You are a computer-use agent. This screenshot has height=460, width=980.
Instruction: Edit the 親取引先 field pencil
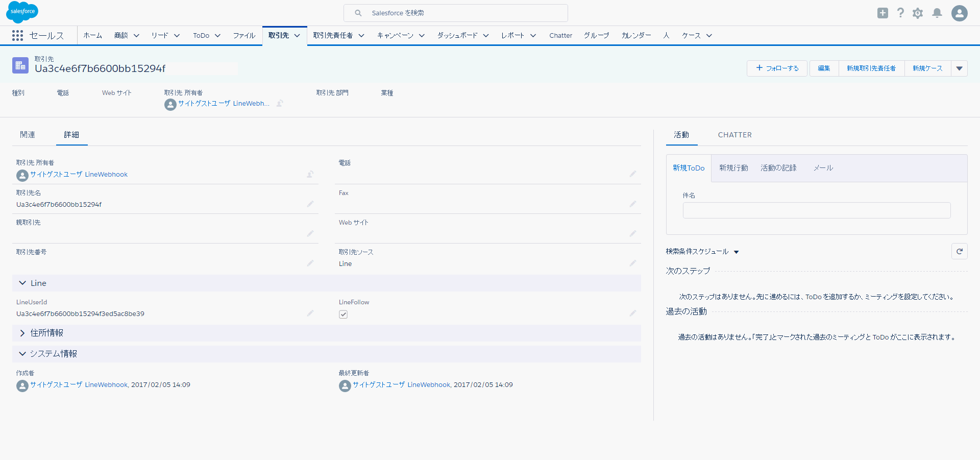[310, 234]
